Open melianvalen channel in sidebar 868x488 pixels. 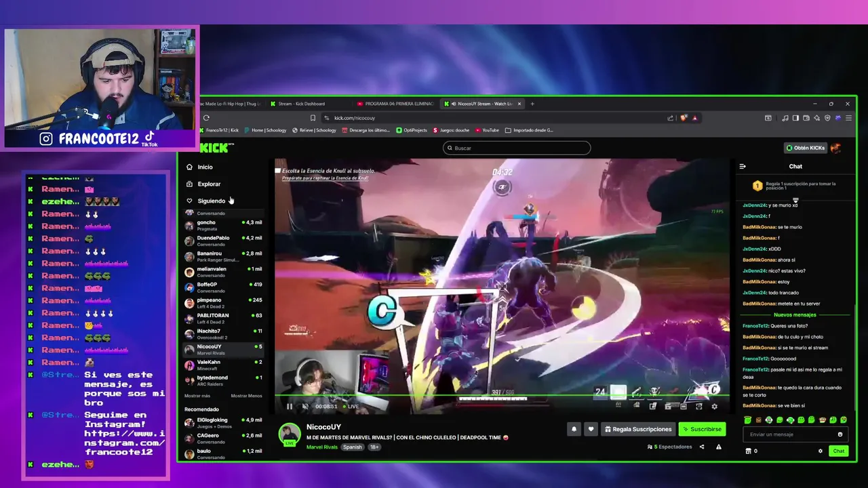pos(223,272)
